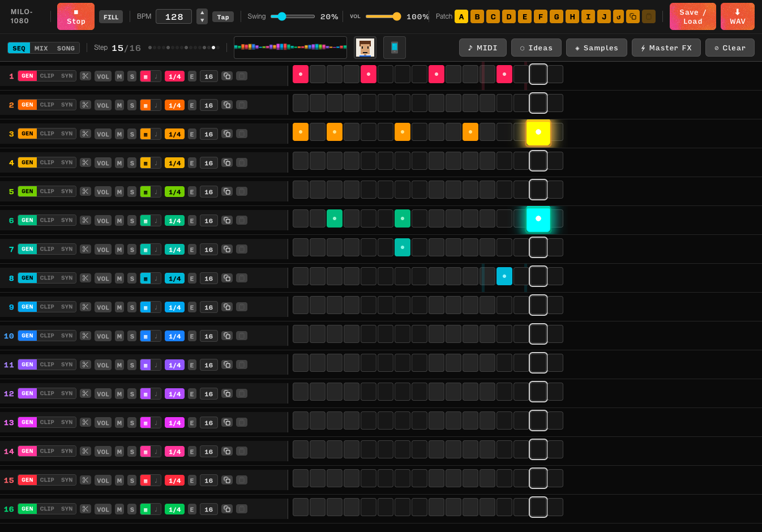Viewport: 762px width, 532px height.
Task: Solo track 6 with the S button
Action: [x=132, y=221]
